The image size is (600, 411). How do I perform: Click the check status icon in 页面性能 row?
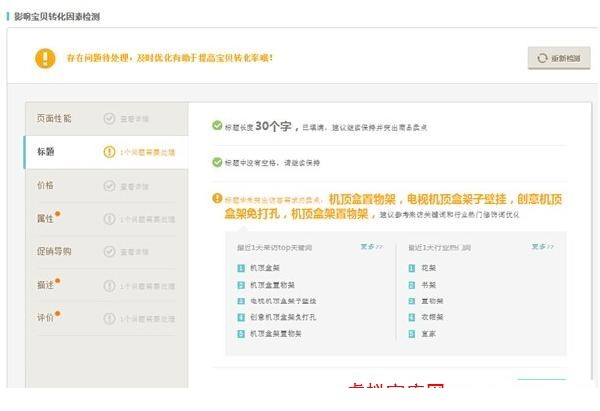point(109,119)
